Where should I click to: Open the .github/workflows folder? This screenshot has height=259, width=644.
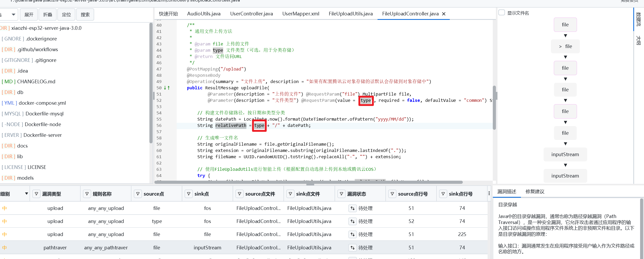pyautogui.click(x=30, y=50)
